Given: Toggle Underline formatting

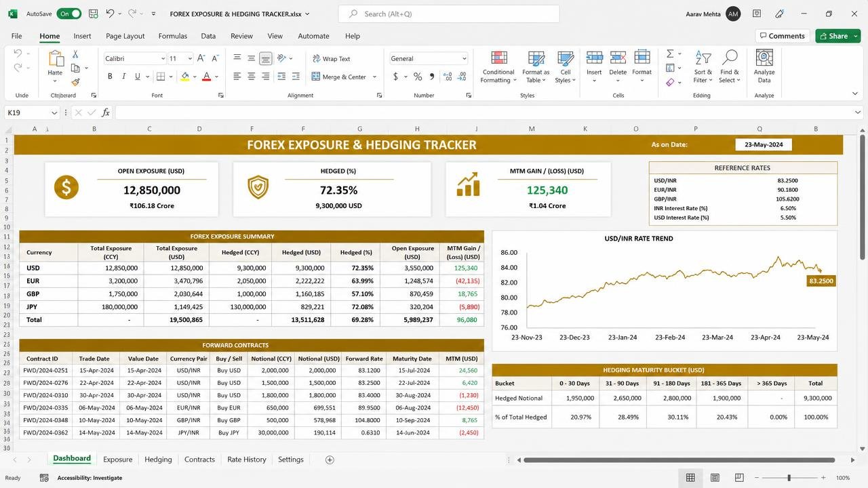Looking at the screenshot, I should (x=137, y=77).
